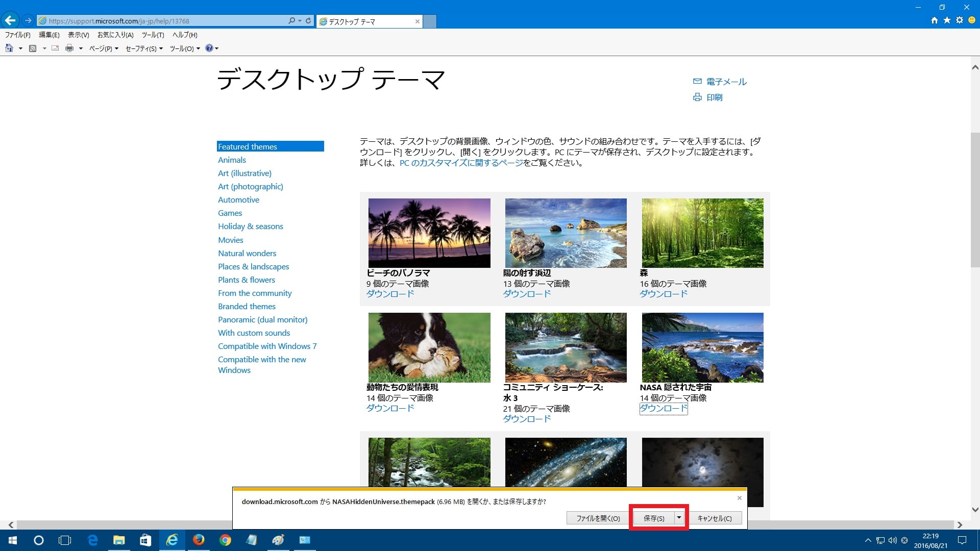Viewport: 980px width, 551px height.
Task: Open the ファイル(F) menu
Action: coord(18,35)
